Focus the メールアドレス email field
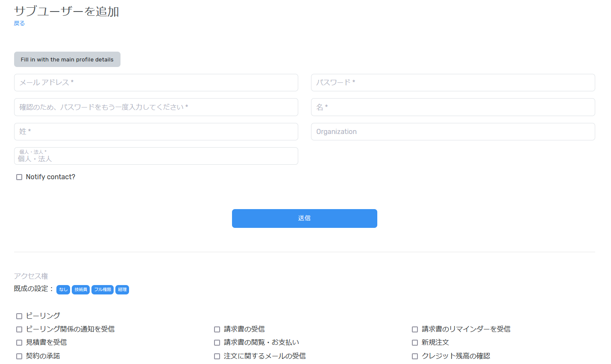Screen dimensions: 611x364 coord(156,82)
